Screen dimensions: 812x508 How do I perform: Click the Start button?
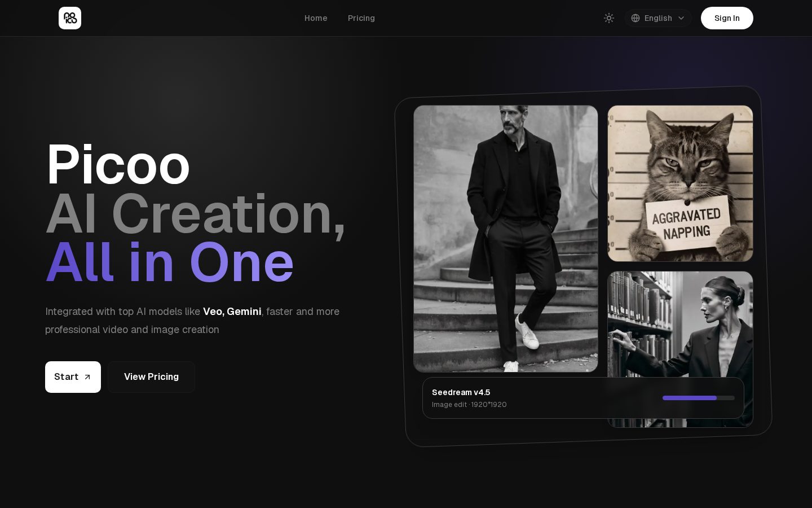point(73,377)
